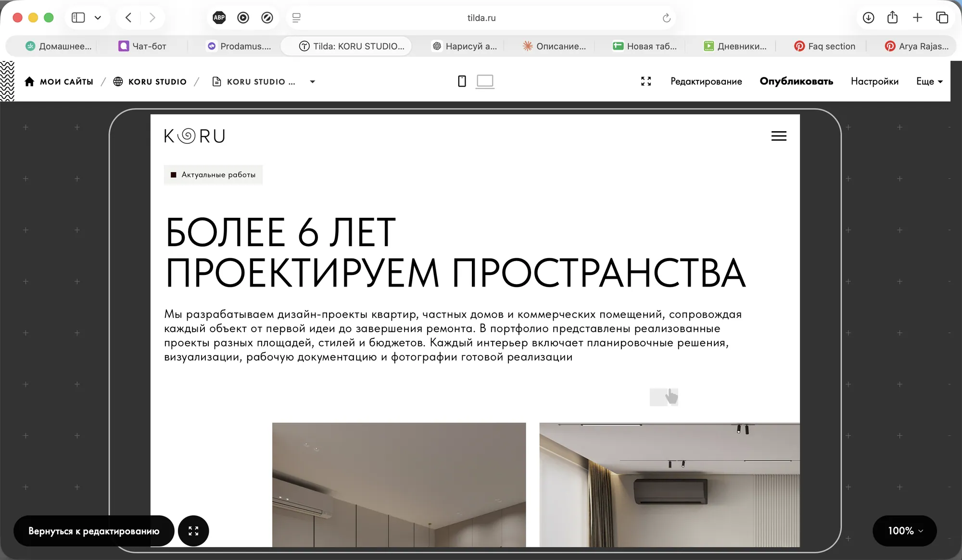
Task: Reload the tilda.ru page
Action: click(666, 18)
